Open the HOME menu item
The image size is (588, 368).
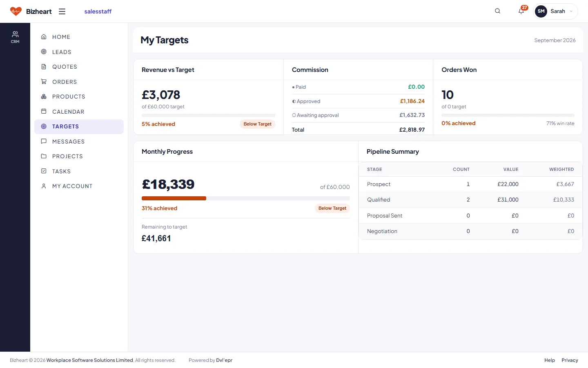click(79, 37)
